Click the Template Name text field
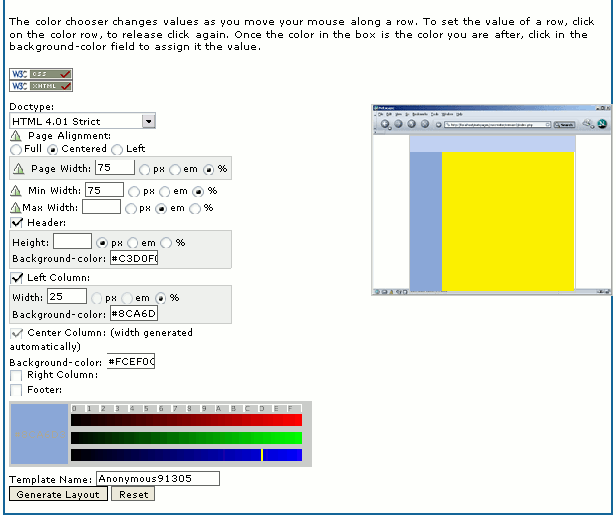 pos(157,479)
